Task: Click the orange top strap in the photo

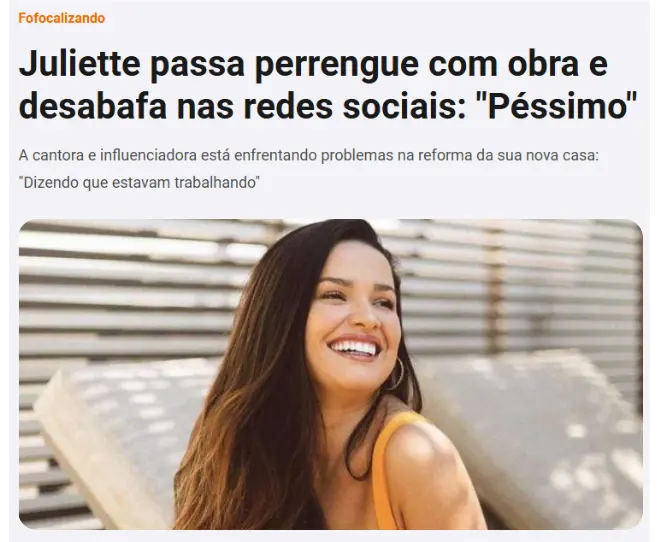Action: pos(385,459)
